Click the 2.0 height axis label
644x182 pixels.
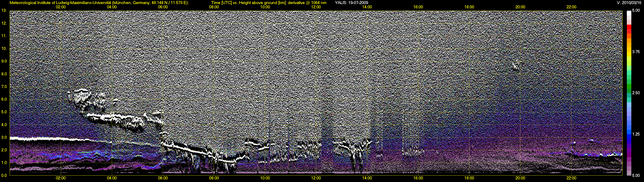coord(4,150)
